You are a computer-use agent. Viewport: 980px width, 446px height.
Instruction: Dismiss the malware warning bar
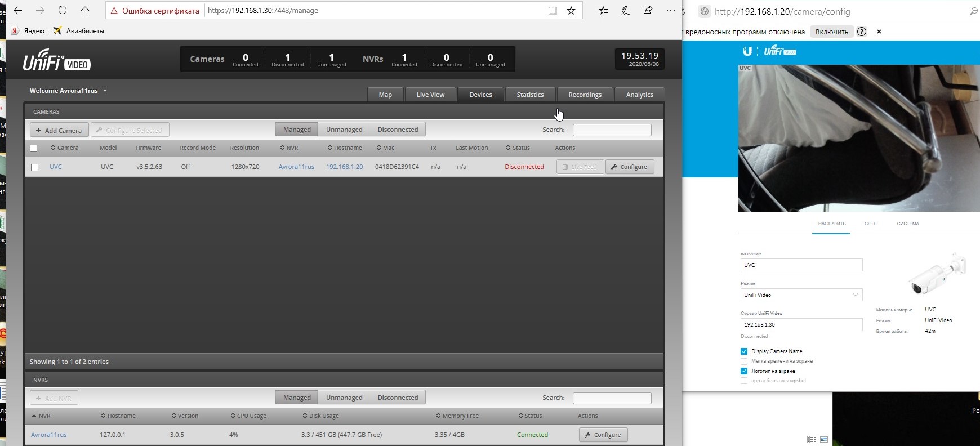click(879, 32)
